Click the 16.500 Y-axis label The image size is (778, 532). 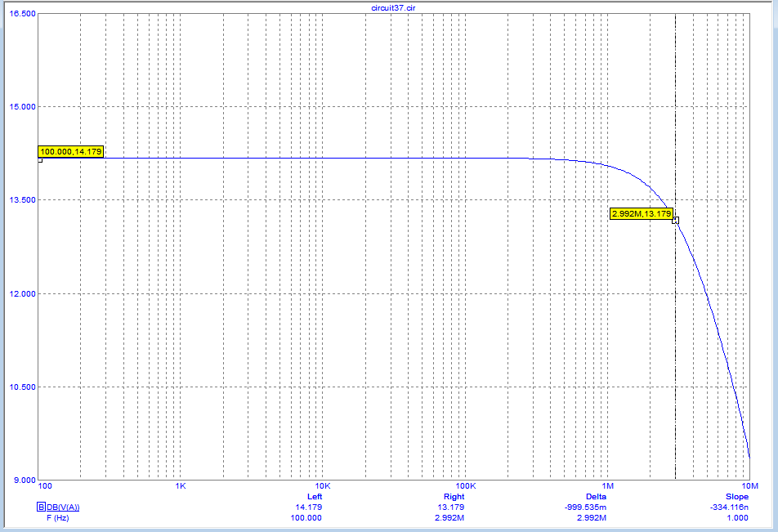click(23, 13)
